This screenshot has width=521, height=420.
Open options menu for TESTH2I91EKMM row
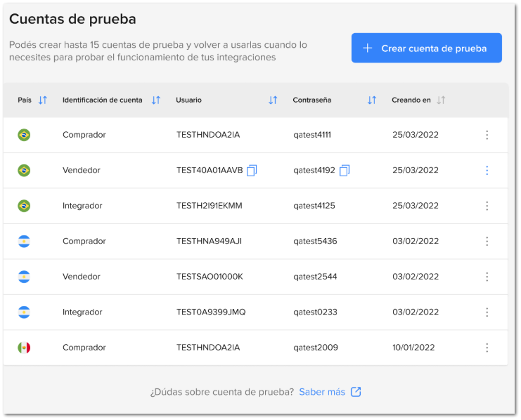pos(487,206)
